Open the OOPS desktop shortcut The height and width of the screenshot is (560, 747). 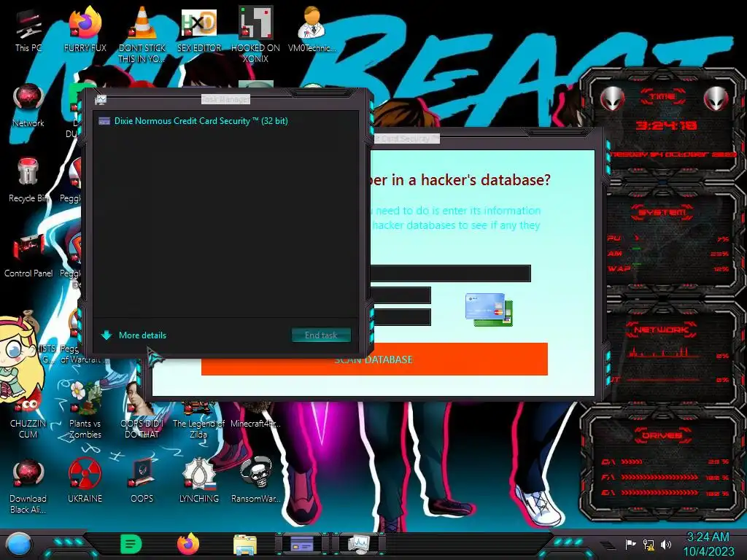click(142, 480)
